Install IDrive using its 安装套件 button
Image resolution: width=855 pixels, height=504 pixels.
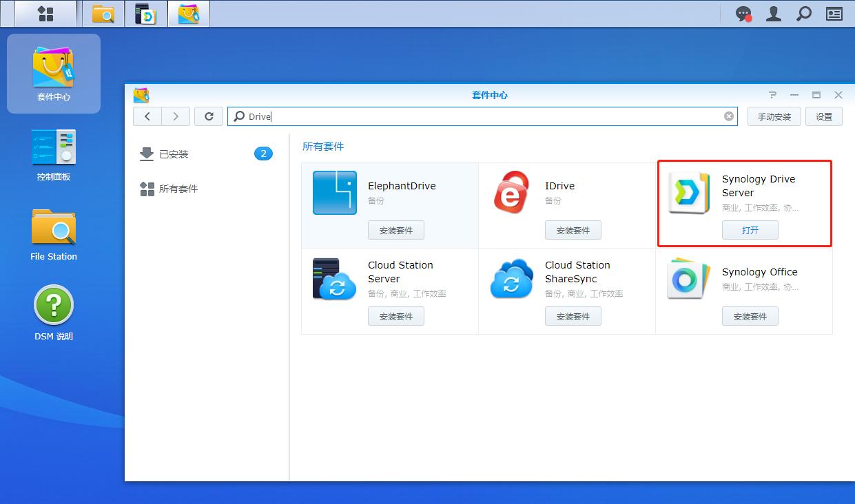tap(573, 230)
